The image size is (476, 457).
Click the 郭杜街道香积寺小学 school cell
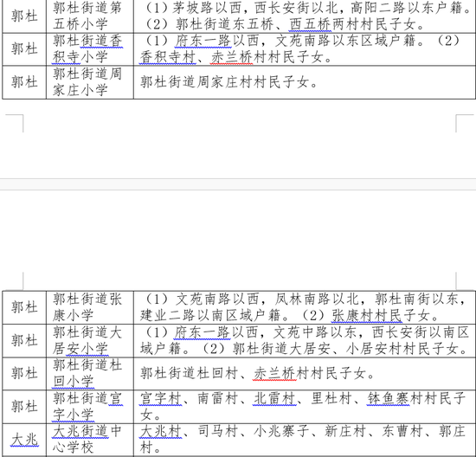(90, 48)
